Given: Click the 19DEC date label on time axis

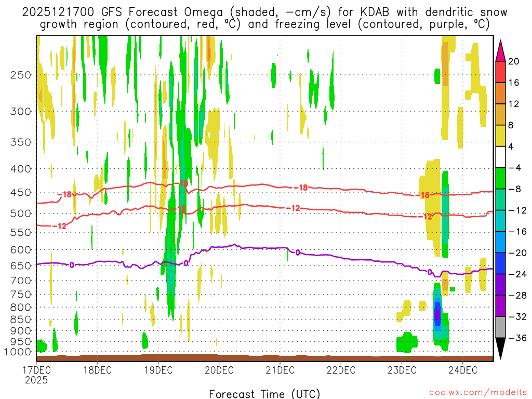Looking at the screenshot, I should (158, 370).
